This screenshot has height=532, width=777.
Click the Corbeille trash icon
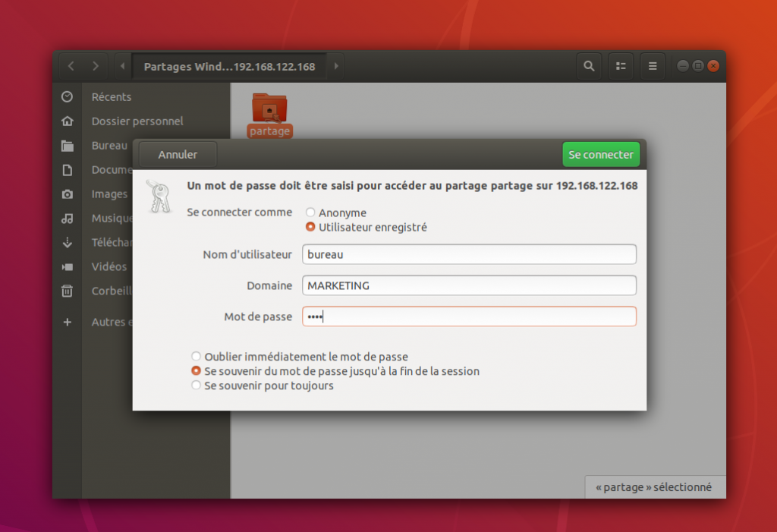click(68, 291)
